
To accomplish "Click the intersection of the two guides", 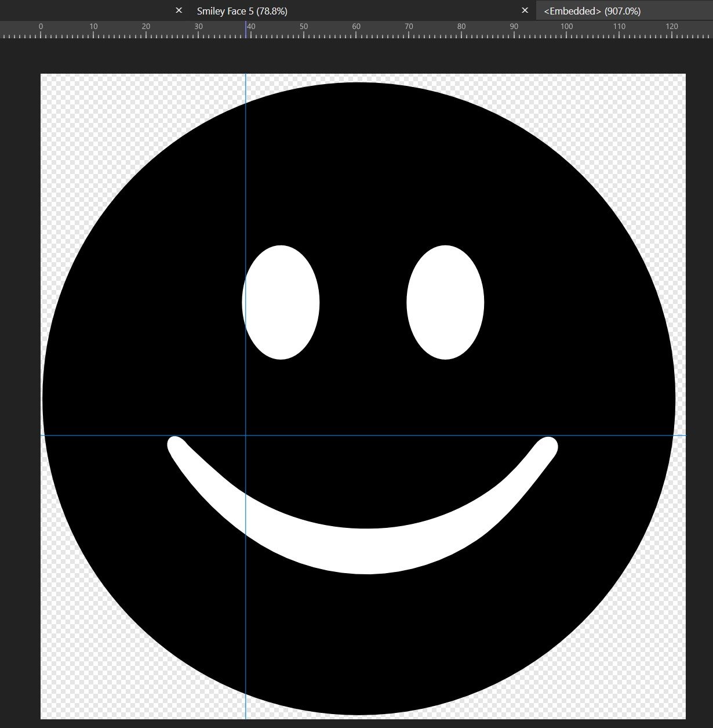I will [246, 434].
